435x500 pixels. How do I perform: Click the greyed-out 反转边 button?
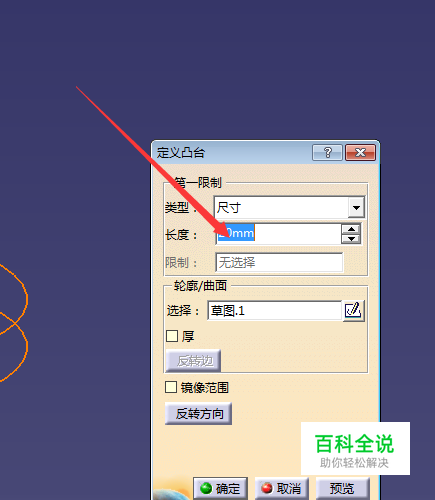[193, 361]
